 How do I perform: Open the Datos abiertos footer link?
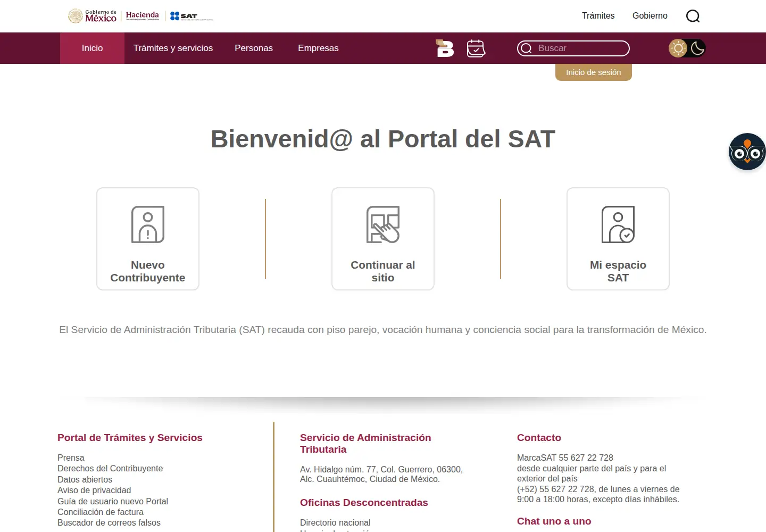(85, 479)
